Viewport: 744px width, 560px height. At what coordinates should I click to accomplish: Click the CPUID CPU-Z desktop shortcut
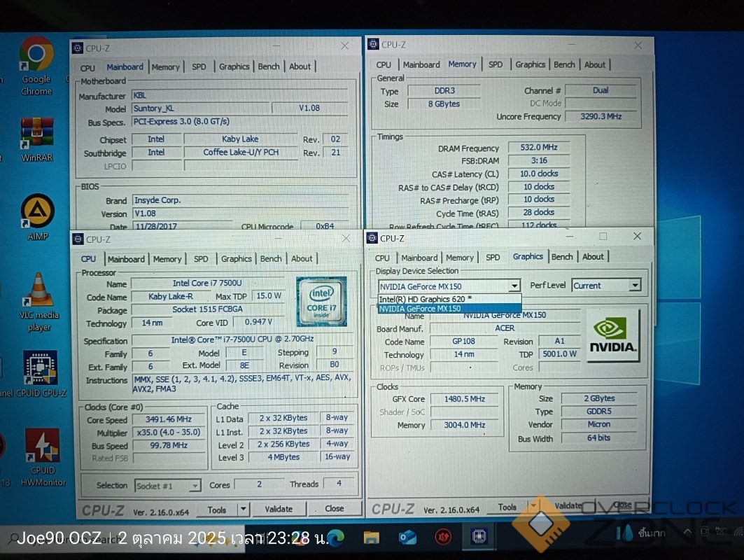click(x=40, y=374)
